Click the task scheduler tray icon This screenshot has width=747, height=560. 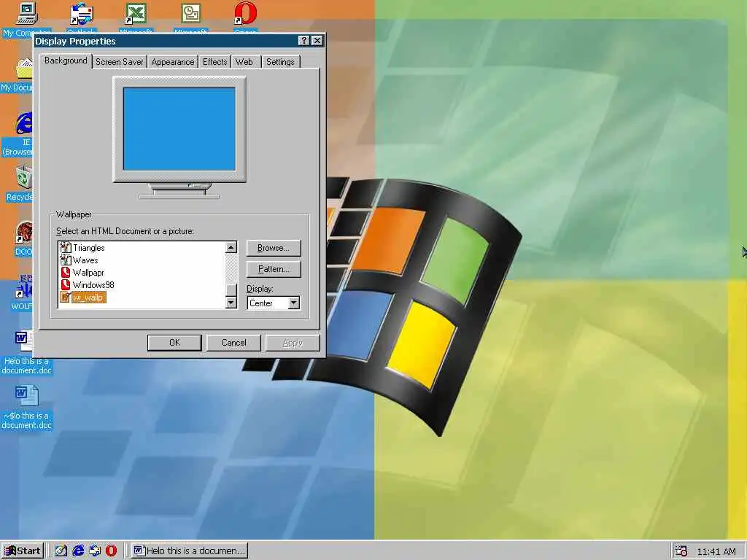[681, 551]
